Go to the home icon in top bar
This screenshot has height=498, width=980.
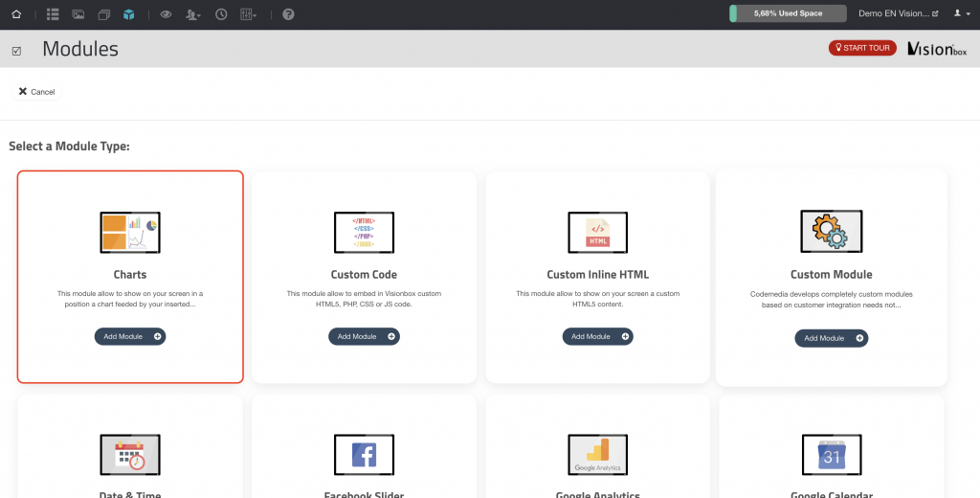[16, 13]
